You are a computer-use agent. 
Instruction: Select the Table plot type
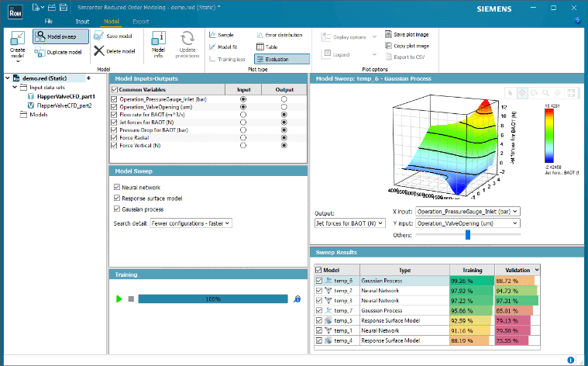(x=267, y=47)
